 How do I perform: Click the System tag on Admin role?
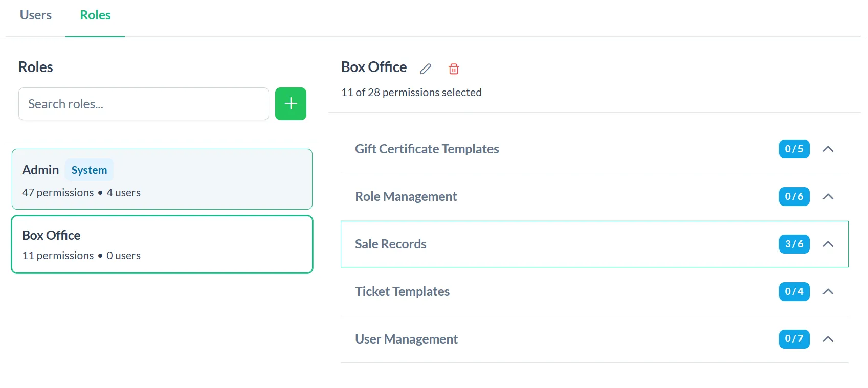click(x=90, y=170)
